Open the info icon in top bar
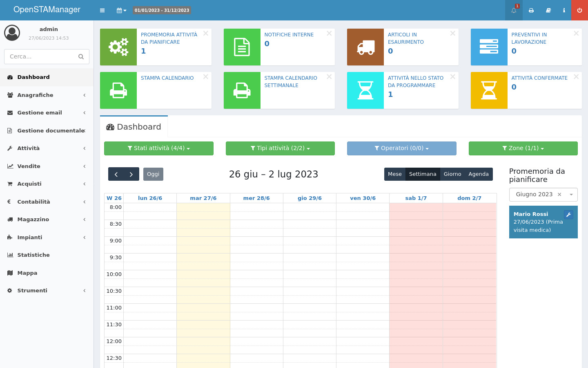The image size is (588, 368). [564, 10]
